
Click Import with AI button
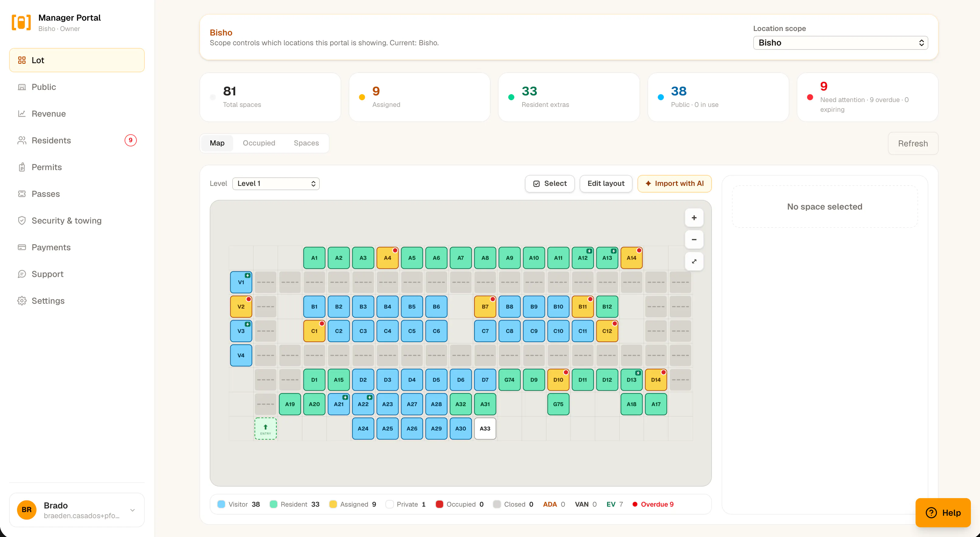point(675,183)
